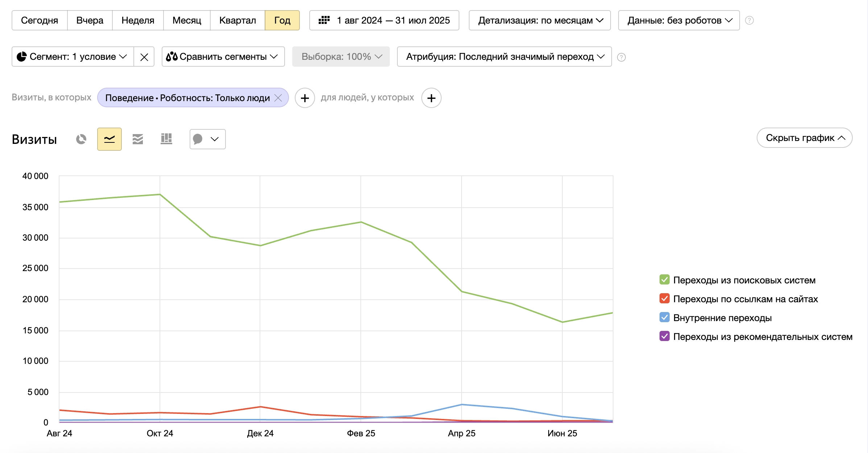Click Скрыть график button
This screenshot has height=453, width=868.
click(804, 138)
